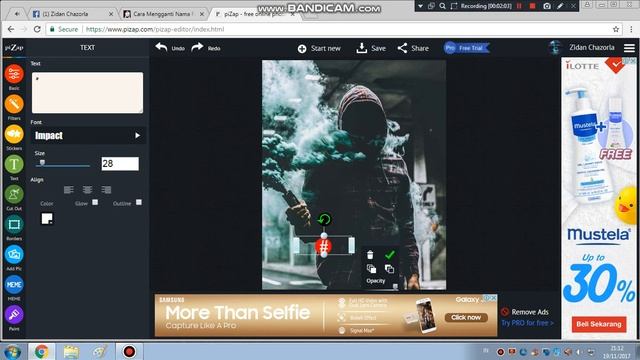640x360 pixels.
Task: Align text to the left
Action: coord(69,190)
